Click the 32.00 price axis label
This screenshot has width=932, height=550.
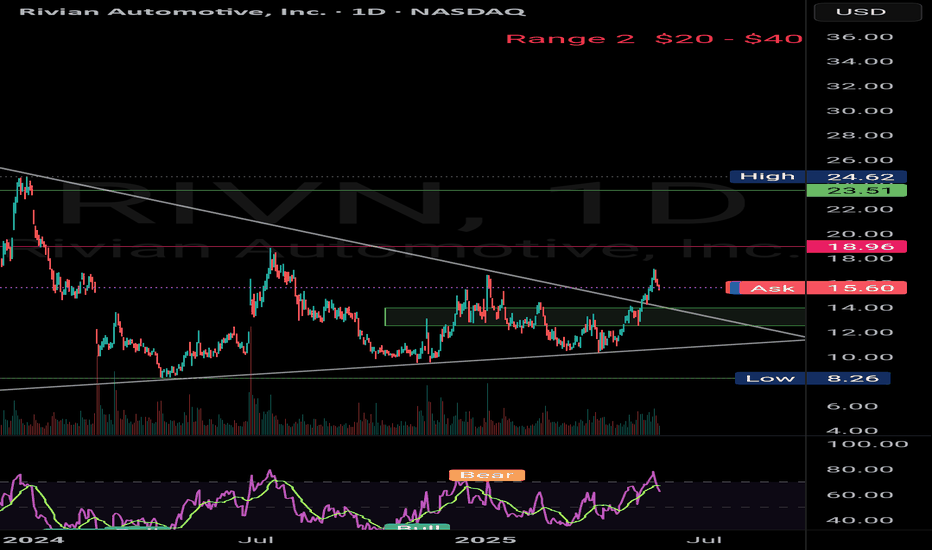(x=860, y=86)
